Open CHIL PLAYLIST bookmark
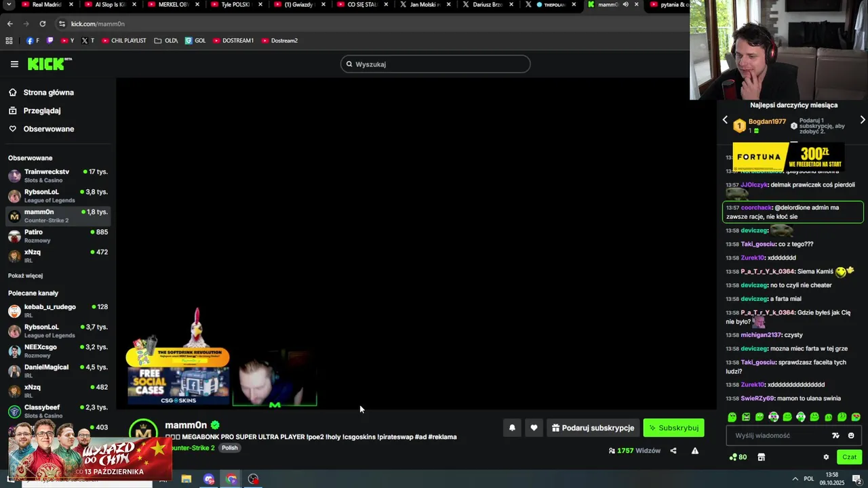Viewport: 868px width, 488px height. pyautogui.click(x=123, y=41)
